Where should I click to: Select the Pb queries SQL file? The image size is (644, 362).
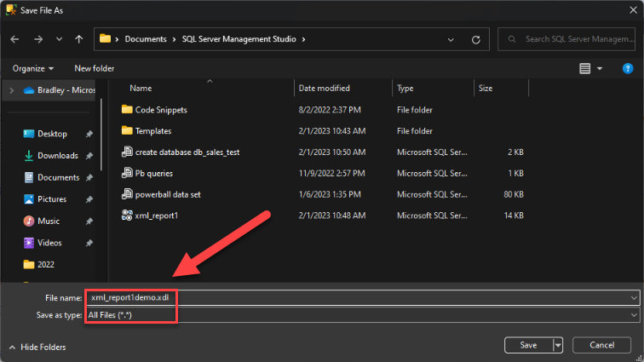tap(154, 174)
